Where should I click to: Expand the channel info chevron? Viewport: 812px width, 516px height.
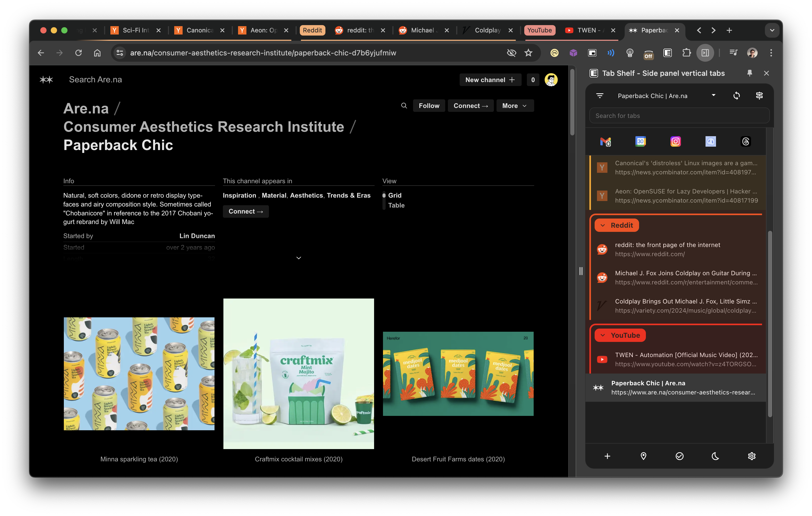coord(298,258)
